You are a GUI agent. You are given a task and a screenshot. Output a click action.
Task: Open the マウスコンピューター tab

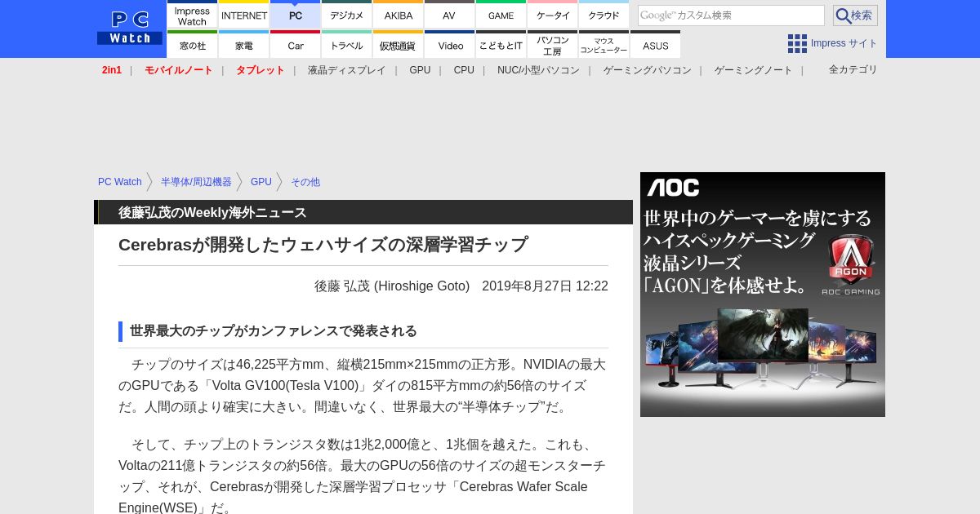[604, 44]
